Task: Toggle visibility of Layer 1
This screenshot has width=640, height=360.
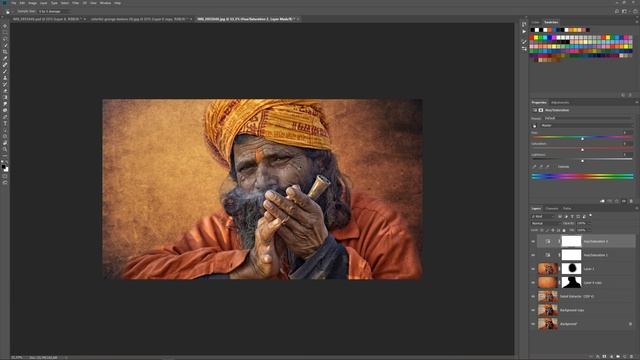Action: (x=533, y=269)
